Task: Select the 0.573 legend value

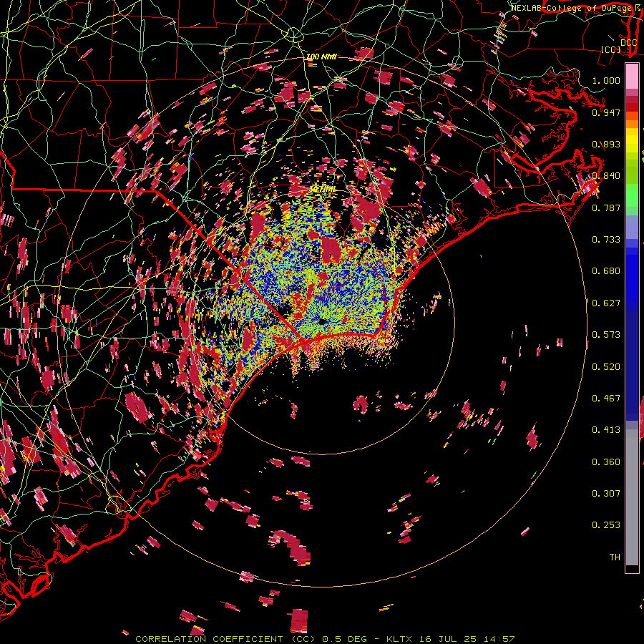Action: pyautogui.click(x=606, y=335)
